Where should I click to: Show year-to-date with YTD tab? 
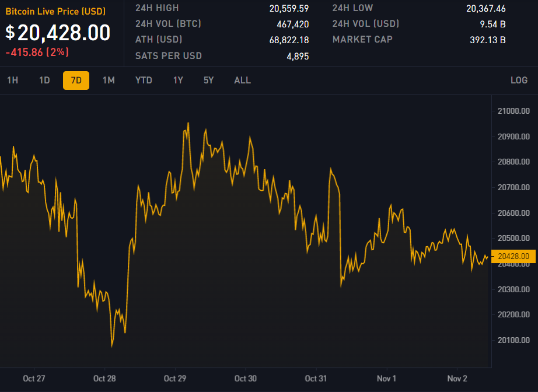point(144,80)
